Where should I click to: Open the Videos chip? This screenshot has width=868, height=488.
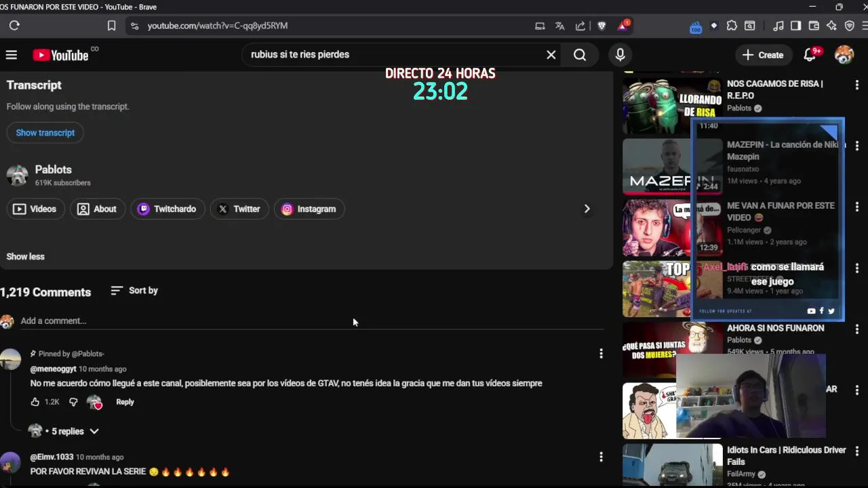click(x=36, y=209)
